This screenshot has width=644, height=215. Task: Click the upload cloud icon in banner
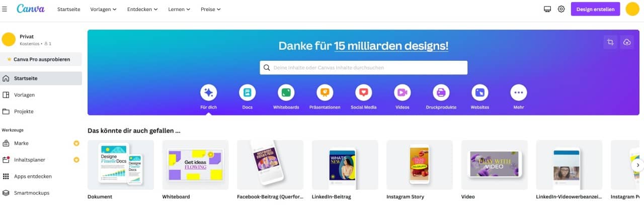coord(627,43)
